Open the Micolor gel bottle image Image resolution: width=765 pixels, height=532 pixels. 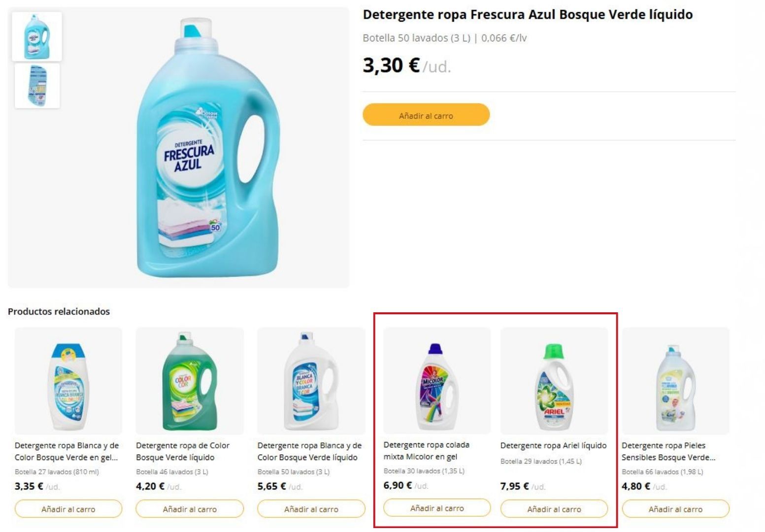pyautogui.click(x=437, y=381)
